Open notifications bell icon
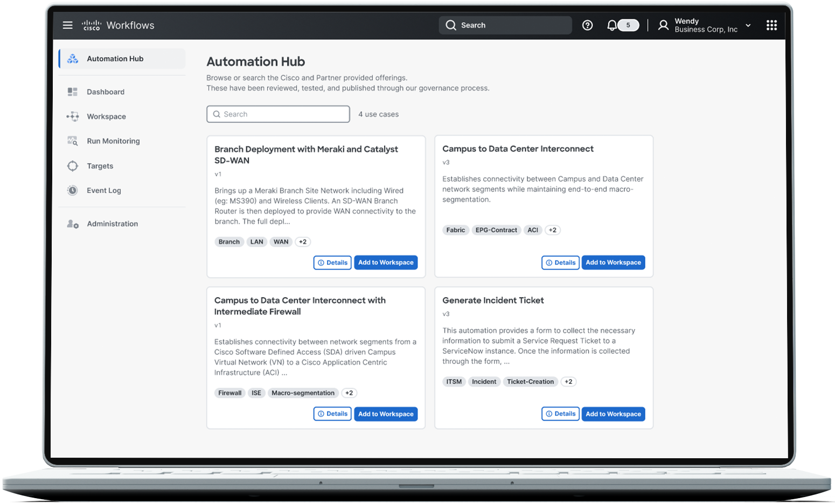Viewport: 835px width, 504px height. pos(612,25)
